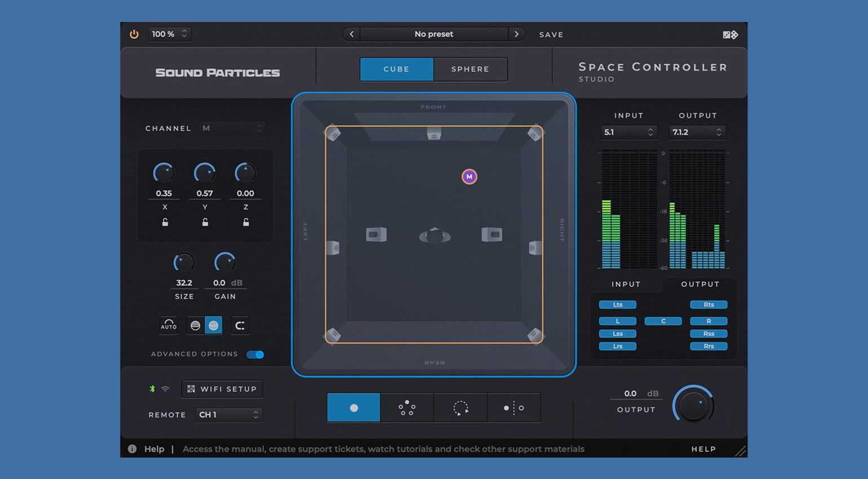Click the WiFi Setup button
Viewport: 868px width, 479px height.
coord(222,389)
